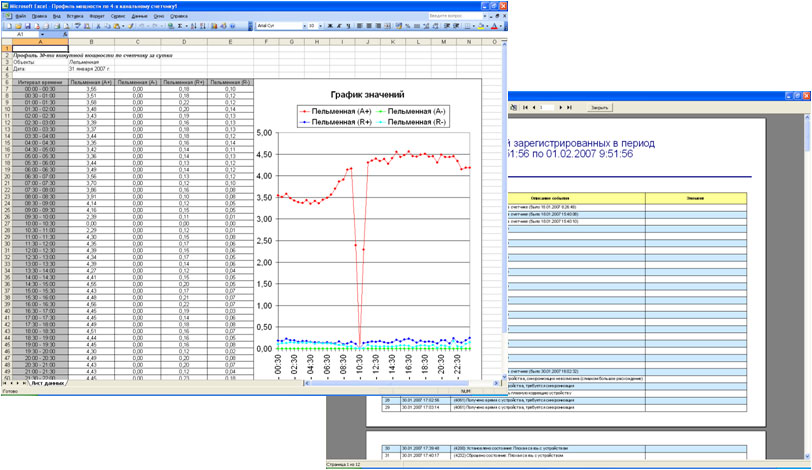Viewport: 812px width, 470px height.
Task: Open the Chart Wizard icon
Action: pyautogui.click(x=214, y=26)
